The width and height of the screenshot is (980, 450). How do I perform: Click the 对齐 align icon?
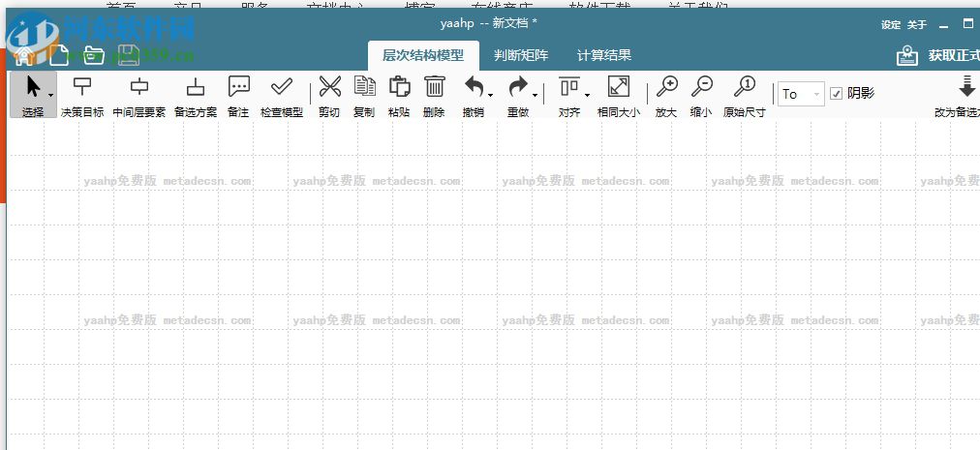(568, 86)
